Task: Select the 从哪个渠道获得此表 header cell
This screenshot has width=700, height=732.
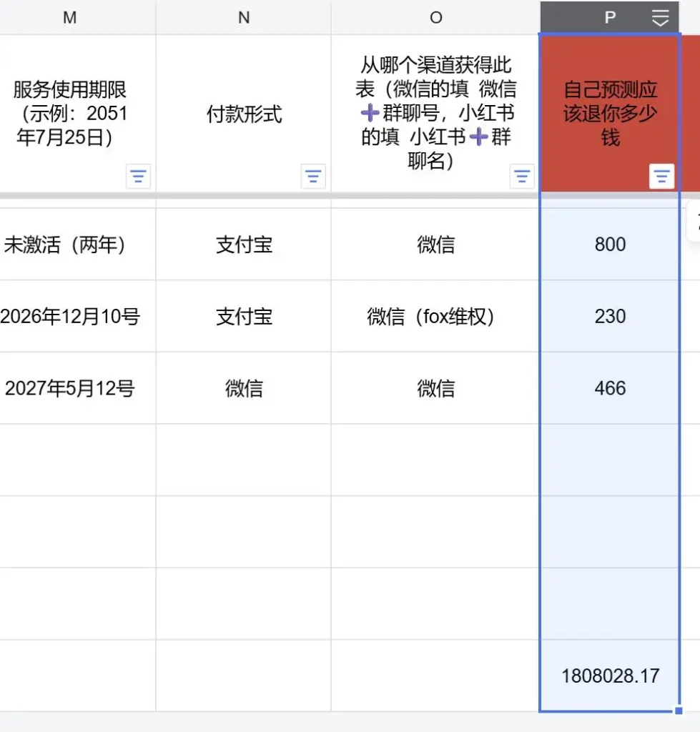Action: point(435,114)
